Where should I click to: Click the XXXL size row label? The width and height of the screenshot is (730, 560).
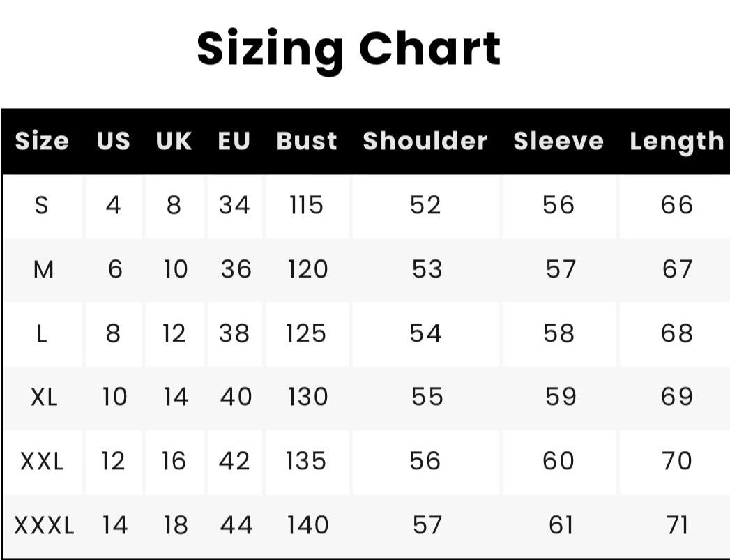(x=44, y=526)
